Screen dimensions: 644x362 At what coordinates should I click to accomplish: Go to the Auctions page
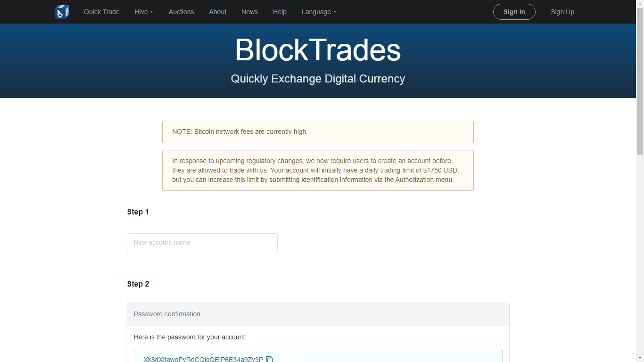tap(181, 12)
